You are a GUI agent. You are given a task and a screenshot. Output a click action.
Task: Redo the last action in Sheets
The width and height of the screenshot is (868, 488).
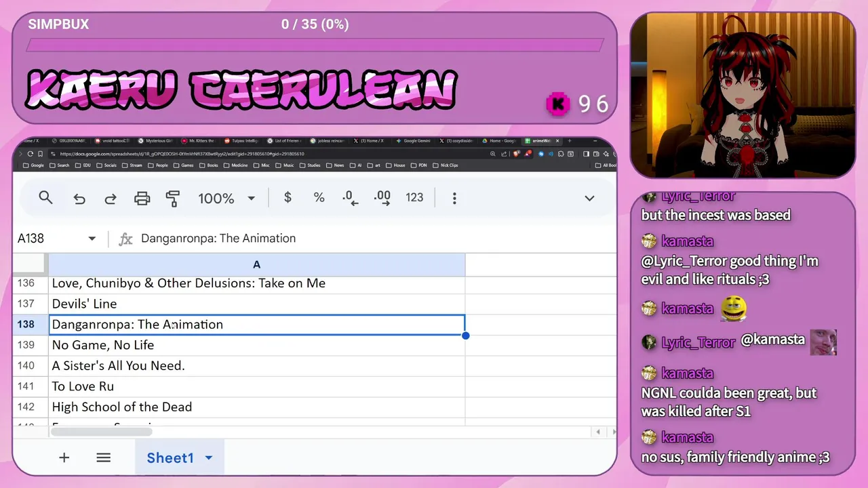coord(111,199)
